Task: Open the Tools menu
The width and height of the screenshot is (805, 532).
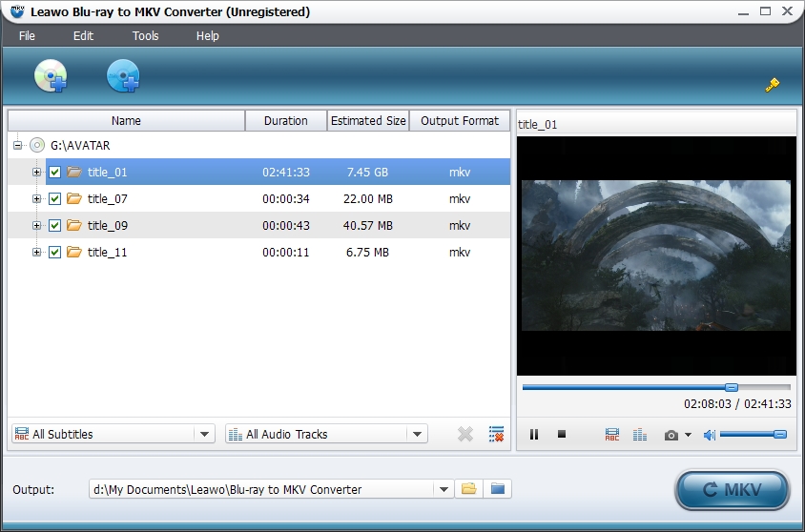Action: (146, 36)
